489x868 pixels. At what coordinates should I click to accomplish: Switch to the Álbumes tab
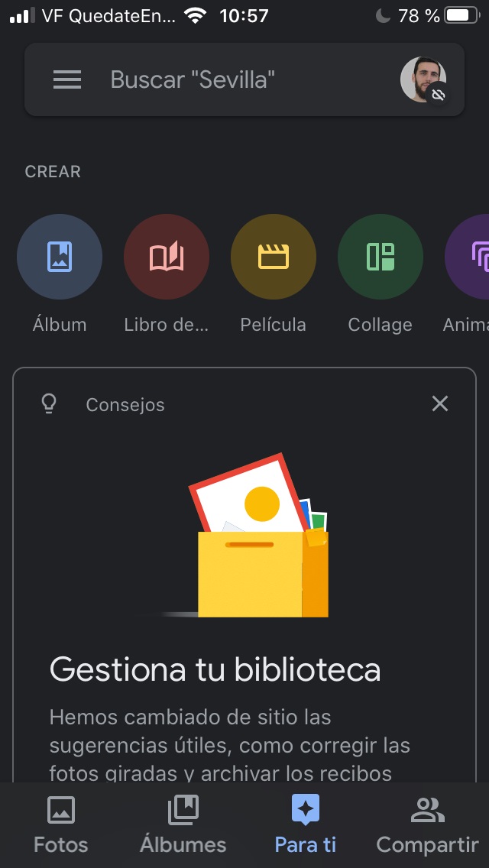[183, 825]
